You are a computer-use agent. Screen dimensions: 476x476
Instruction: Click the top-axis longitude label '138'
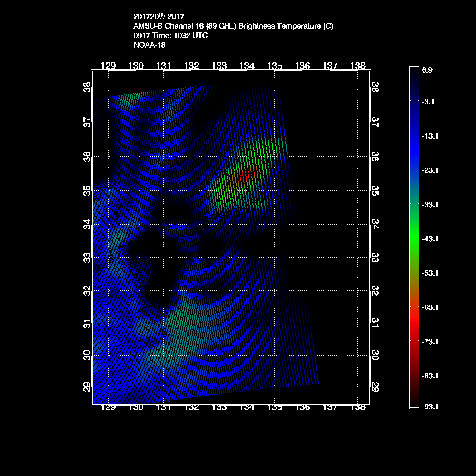358,66
